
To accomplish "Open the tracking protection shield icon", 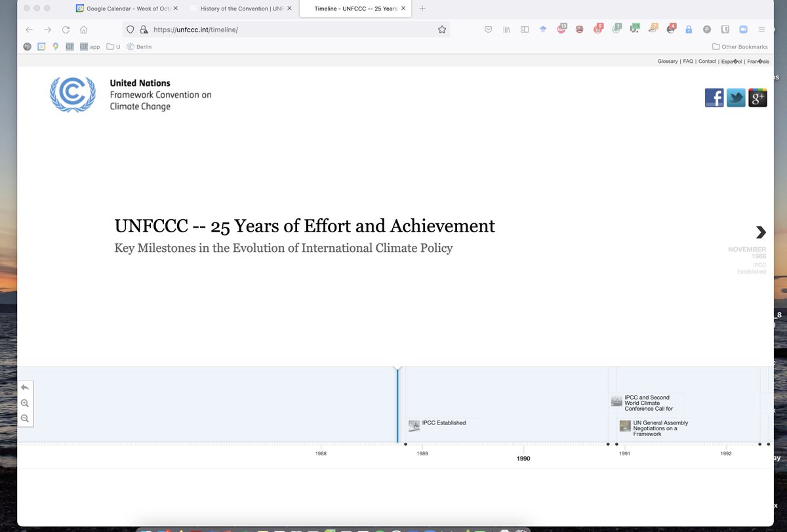I will tap(130, 30).
